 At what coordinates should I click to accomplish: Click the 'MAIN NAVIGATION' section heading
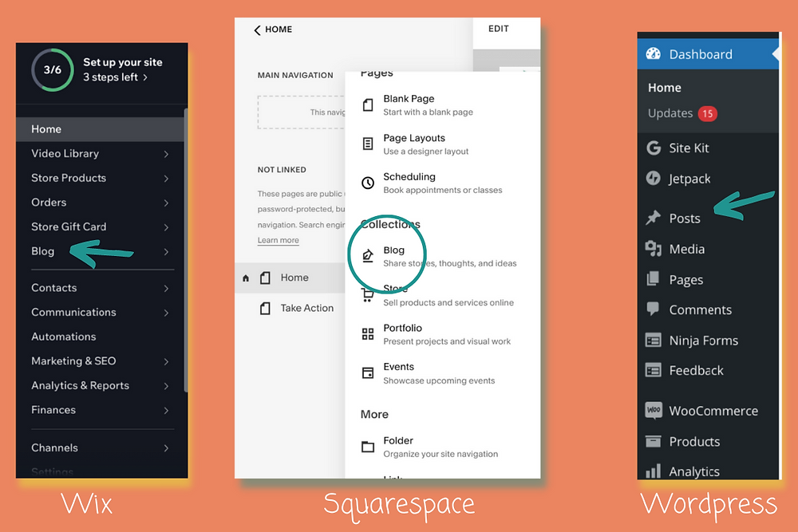point(295,75)
